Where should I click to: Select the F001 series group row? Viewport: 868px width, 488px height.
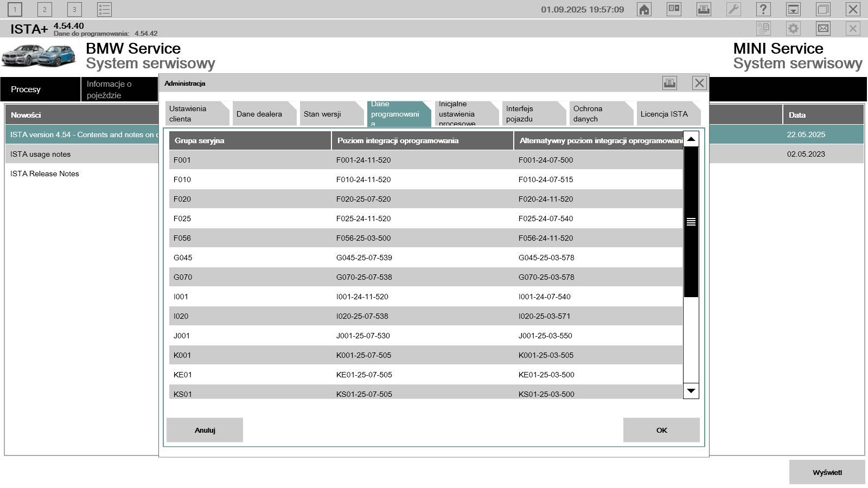point(426,160)
